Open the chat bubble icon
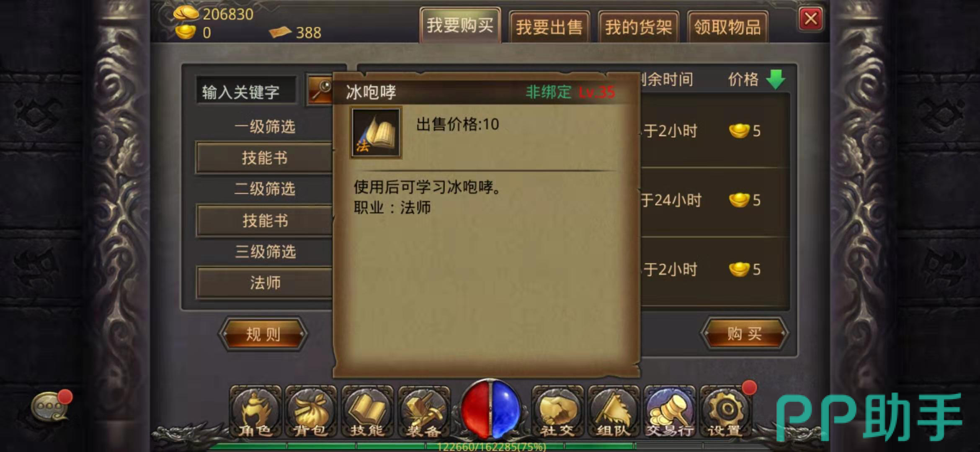The image size is (980, 452). click(50, 406)
